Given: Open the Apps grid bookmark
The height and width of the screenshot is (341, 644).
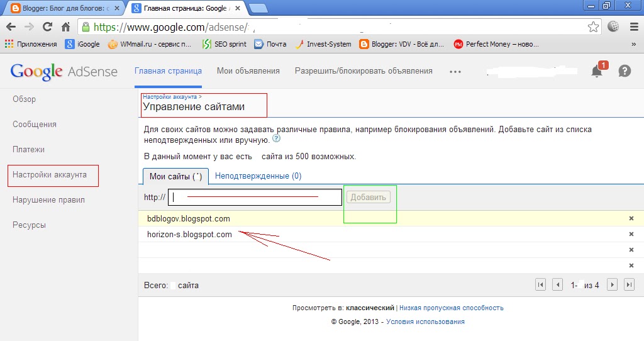Looking at the screenshot, I should [31, 44].
